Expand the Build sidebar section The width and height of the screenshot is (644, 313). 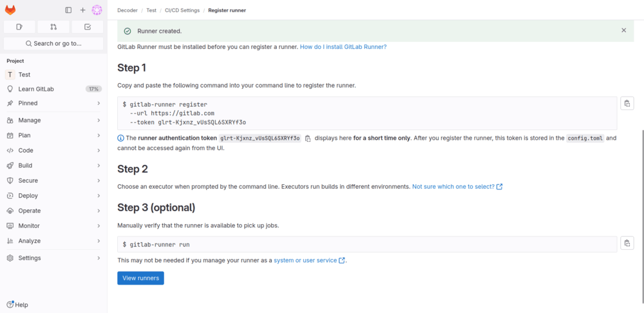tap(53, 166)
